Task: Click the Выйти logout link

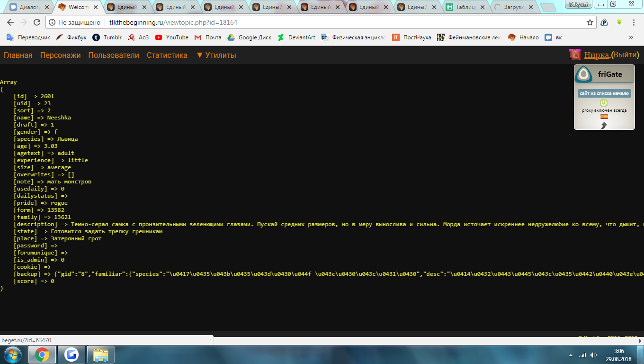Action: click(x=625, y=55)
